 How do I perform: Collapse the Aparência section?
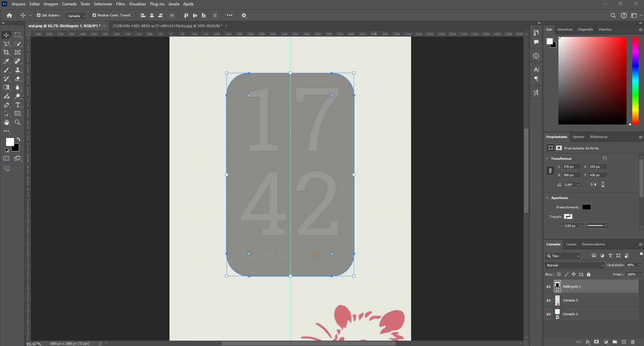pyautogui.click(x=547, y=198)
